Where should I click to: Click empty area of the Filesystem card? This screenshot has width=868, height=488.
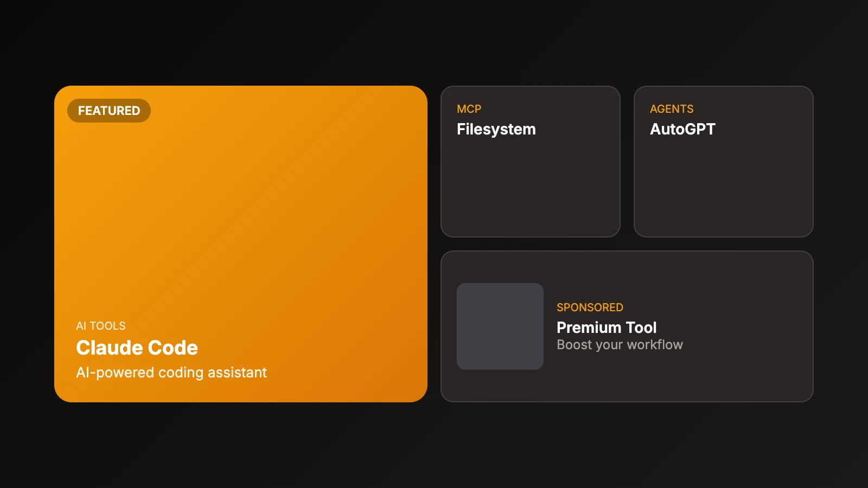[x=530, y=190]
